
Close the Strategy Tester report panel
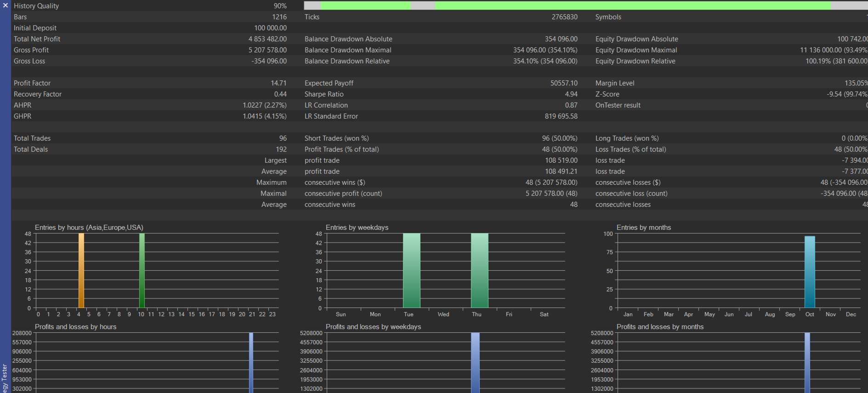(x=6, y=6)
